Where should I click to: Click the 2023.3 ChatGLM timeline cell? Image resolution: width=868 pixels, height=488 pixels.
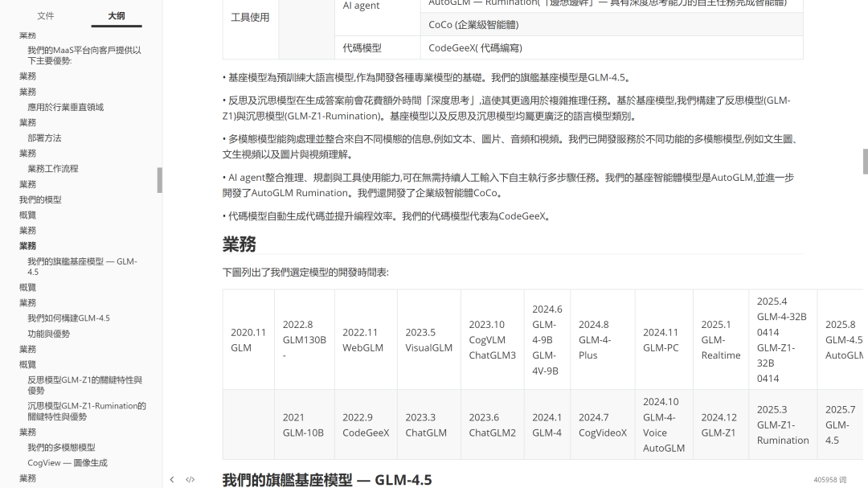coord(429,424)
